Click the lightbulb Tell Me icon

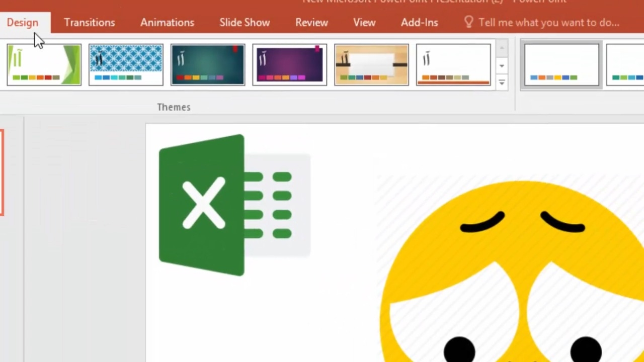pyautogui.click(x=468, y=22)
